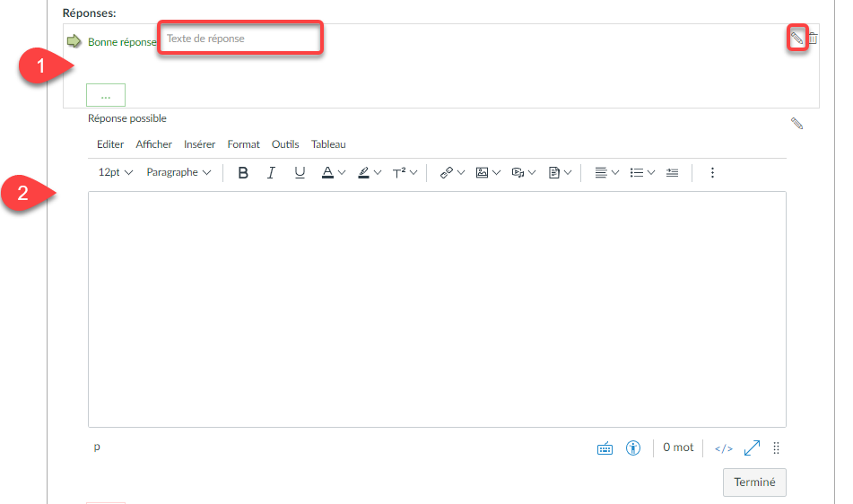Toggle italic formatting
Image resolution: width=853 pixels, height=504 pixels.
[271, 172]
